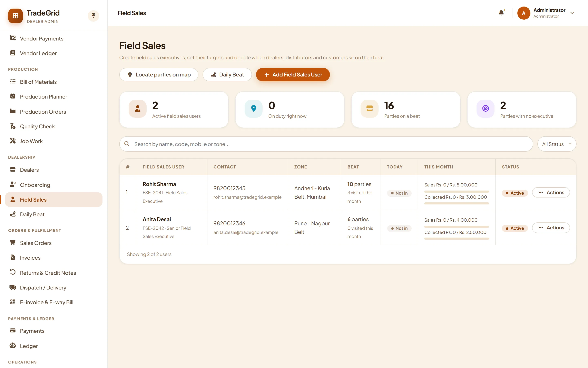The width and height of the screenshot is (588, 368).
Task: Open the All Status filter dropdown
Action: pyautogui.click(x=556, y=144)
